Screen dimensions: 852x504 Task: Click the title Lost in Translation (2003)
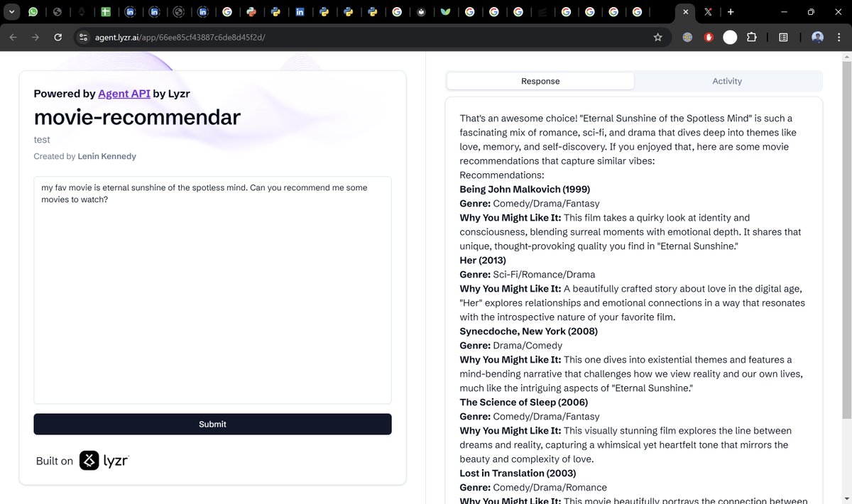[518, 473]
